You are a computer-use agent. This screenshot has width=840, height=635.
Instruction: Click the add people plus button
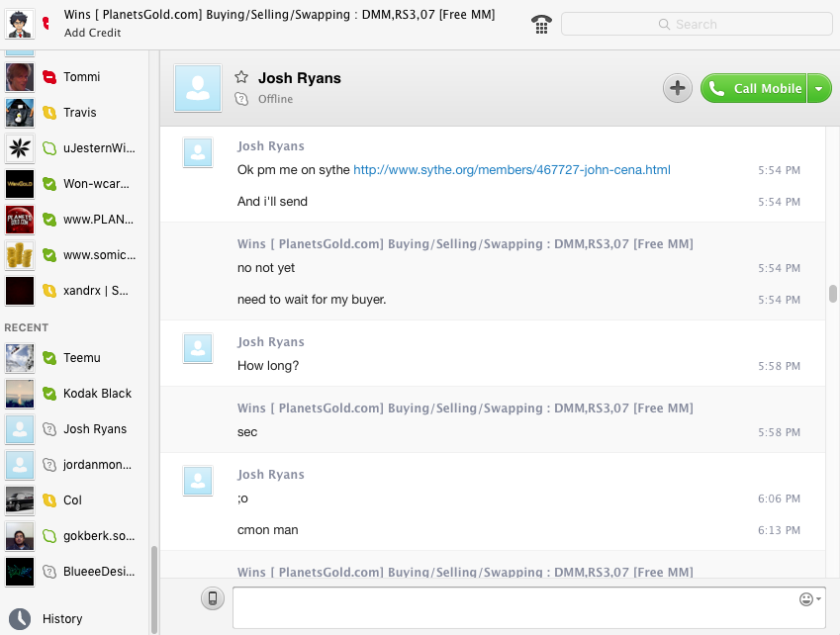click(677, 88)
